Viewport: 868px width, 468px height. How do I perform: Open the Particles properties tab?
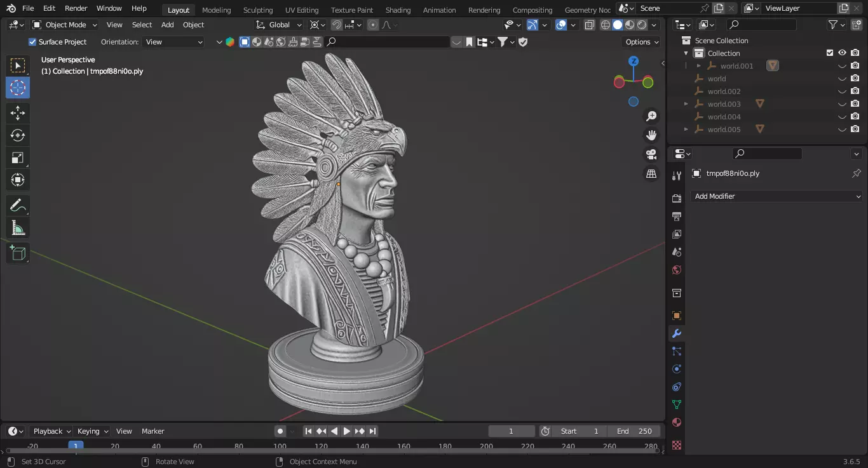click(677, 351)
